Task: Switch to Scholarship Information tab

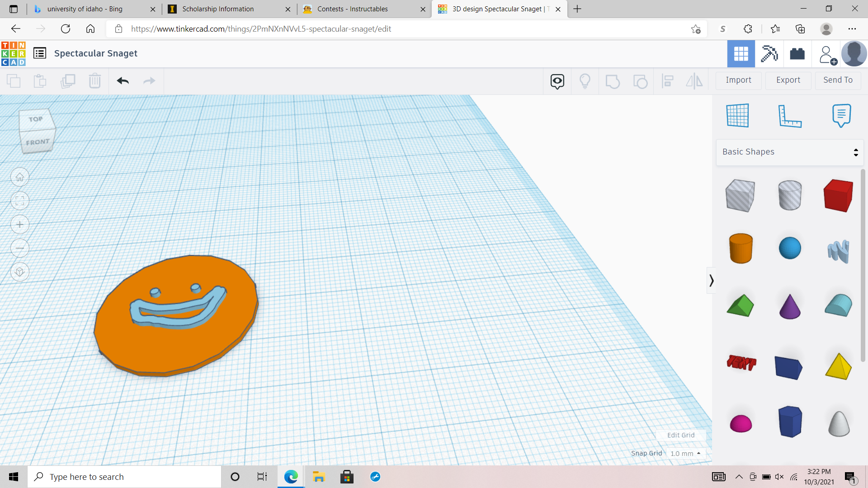Action: 230,9
